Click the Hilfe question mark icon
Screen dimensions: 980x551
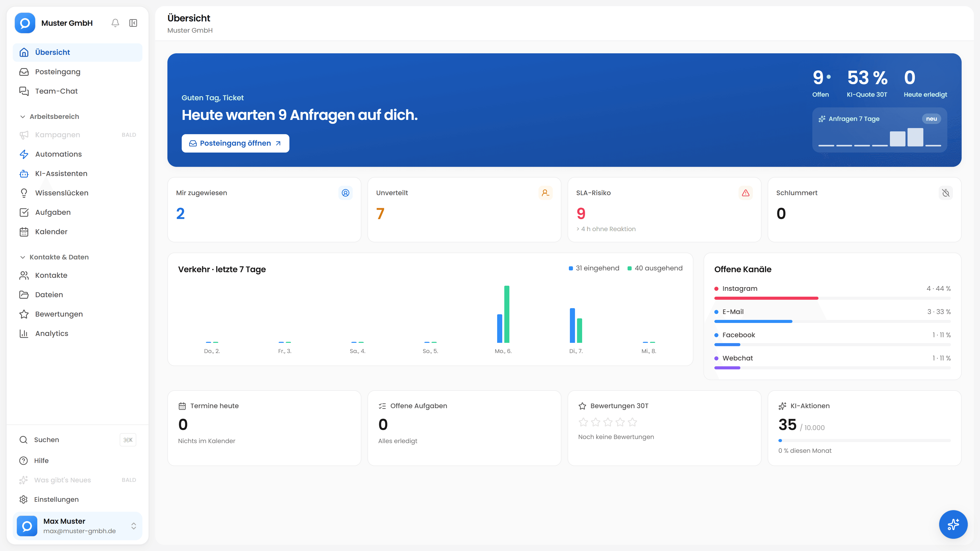click(x=23, y=460)
